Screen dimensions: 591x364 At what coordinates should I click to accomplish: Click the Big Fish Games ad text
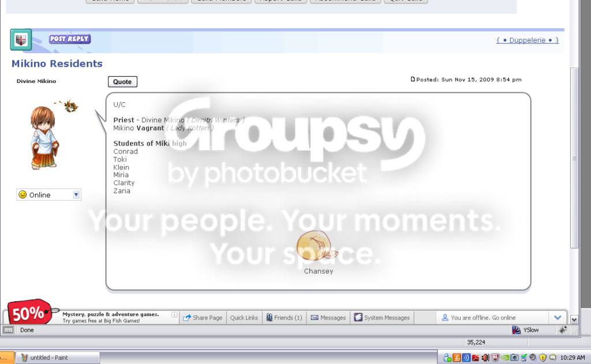pyautogui.click(x=110, y=317)
